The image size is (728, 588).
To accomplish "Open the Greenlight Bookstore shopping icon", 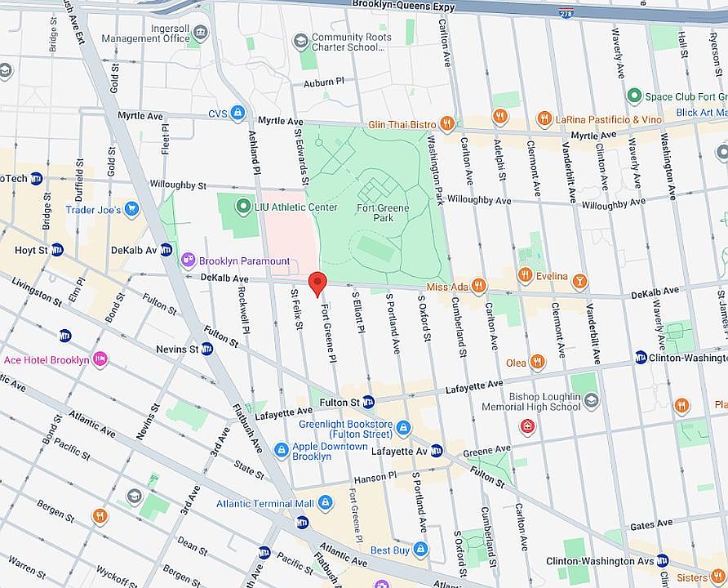I will 403,428.
